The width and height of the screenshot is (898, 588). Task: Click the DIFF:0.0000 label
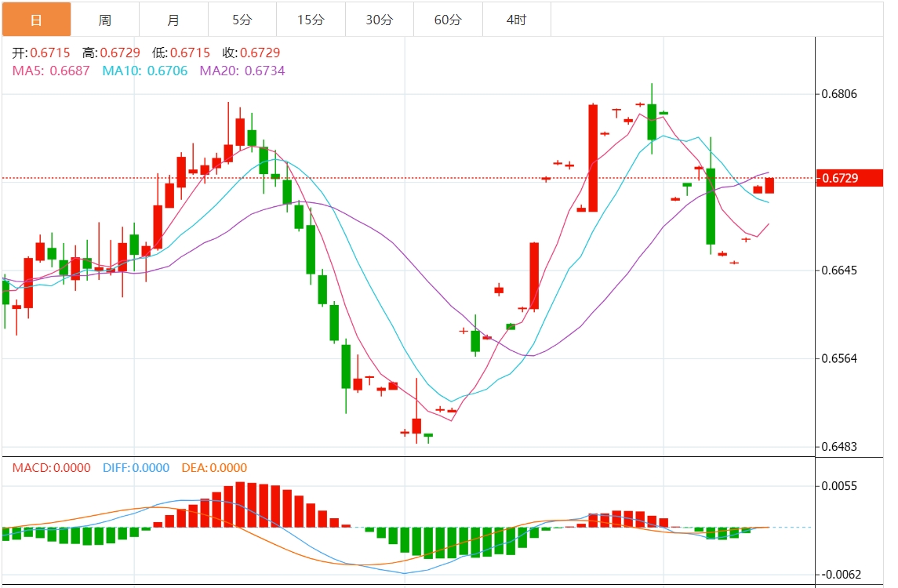(x=136, y=468)
